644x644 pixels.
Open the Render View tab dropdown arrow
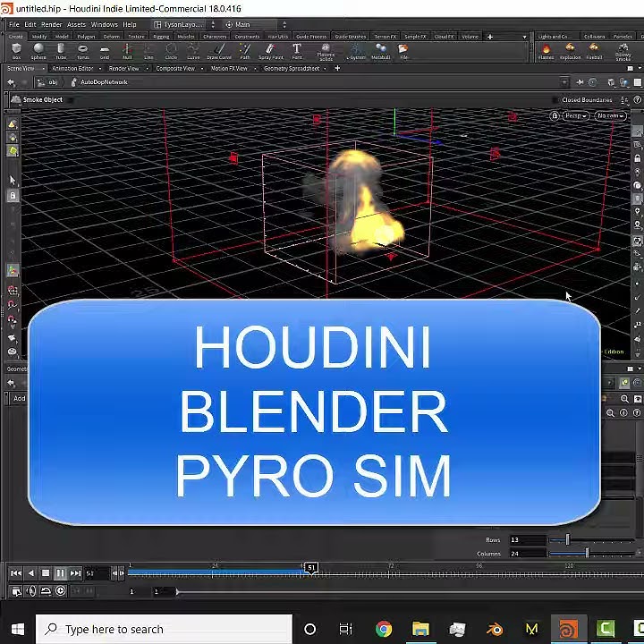[147, 69]
